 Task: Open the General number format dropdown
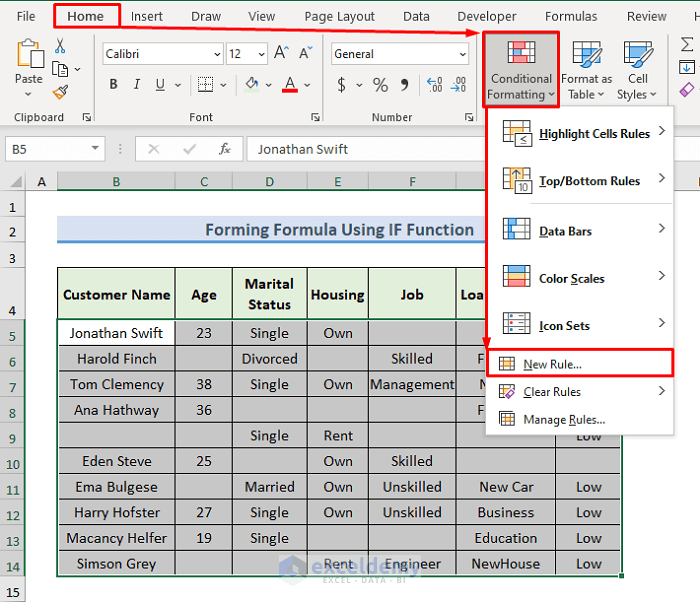click(x=462, y=54)
